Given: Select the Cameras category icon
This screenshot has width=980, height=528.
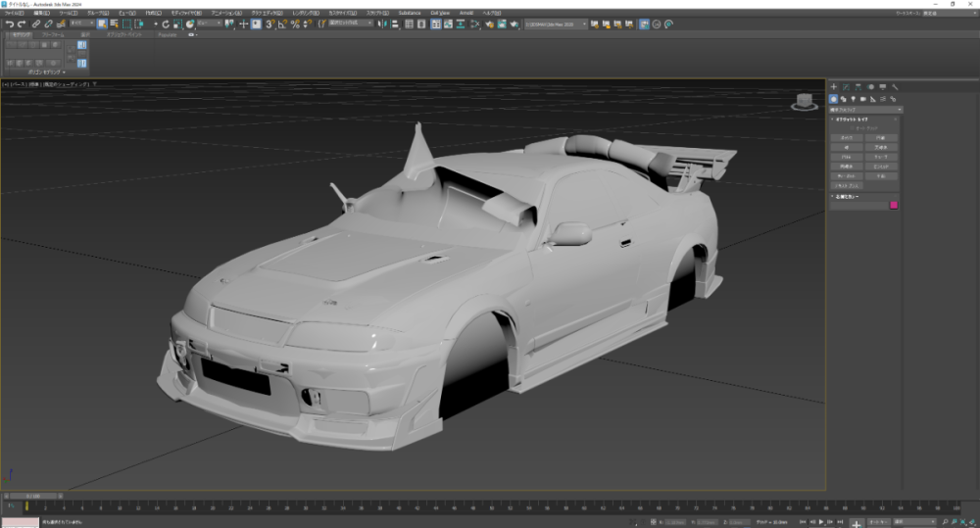Looking at the screenshot, I should [x=861, y=99].
